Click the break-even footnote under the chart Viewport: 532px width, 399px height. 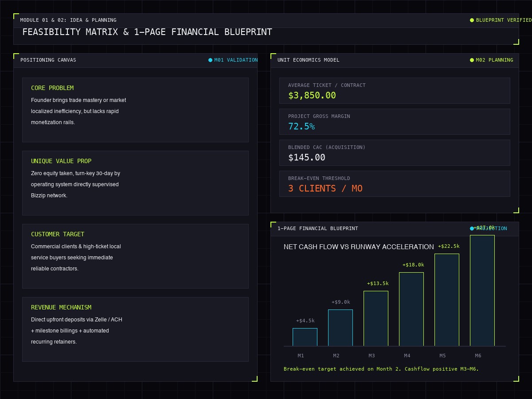[381, 369]
